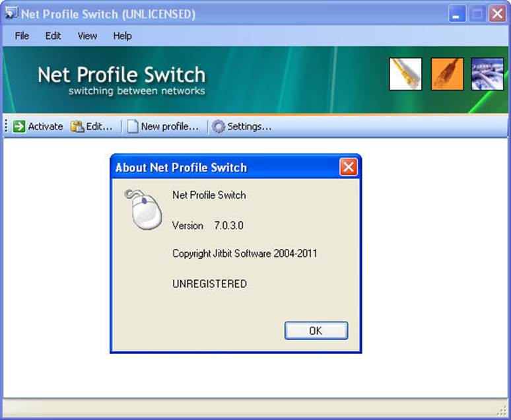Click the yellow network cable thumbnail
This screenshot has width=511, height=420.
click(x=405, y=74)
